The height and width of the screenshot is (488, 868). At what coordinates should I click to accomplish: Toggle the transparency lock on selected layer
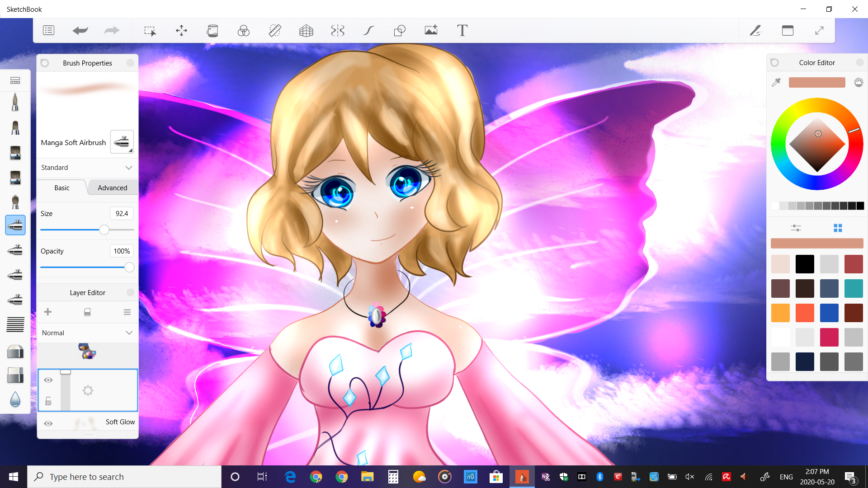click(48, 401)
